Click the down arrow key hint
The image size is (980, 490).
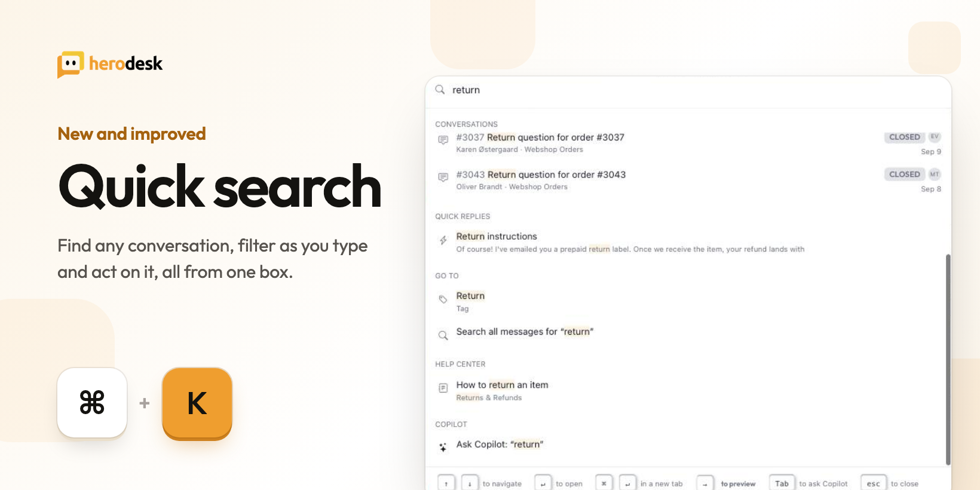[470, 483]
